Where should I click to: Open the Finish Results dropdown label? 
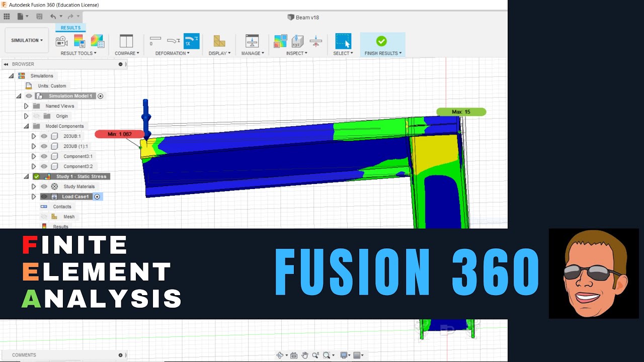pos(383,53)
